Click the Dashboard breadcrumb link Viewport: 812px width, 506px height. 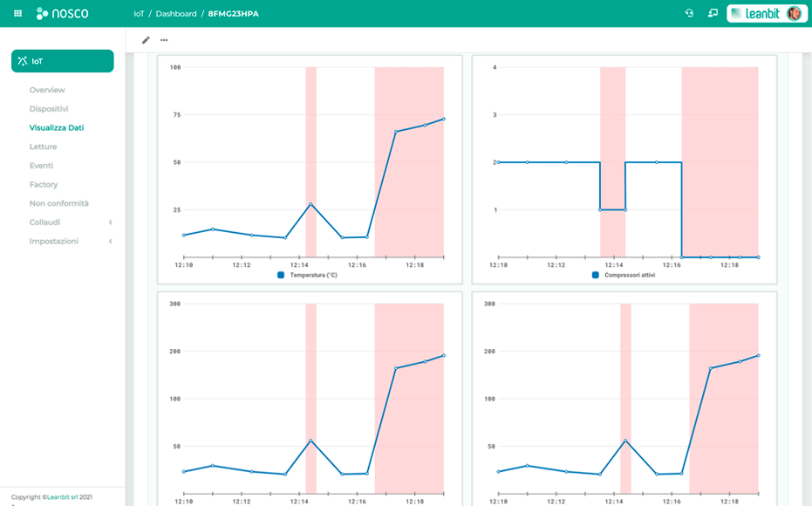(176, 14)
